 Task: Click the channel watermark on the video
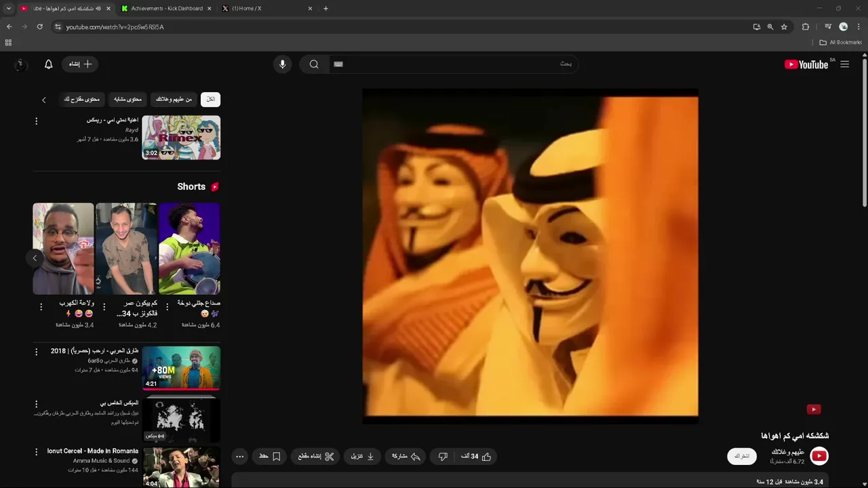click(814, 409)
